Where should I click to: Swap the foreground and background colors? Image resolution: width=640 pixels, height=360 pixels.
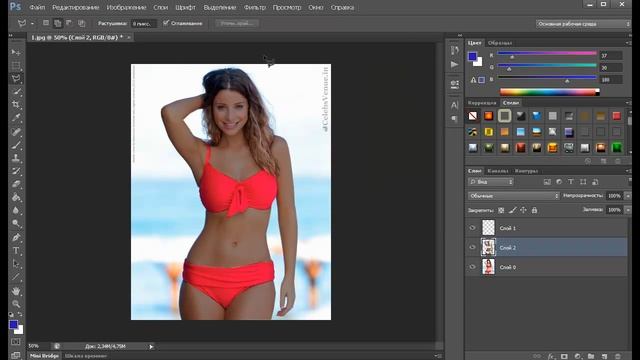click(x=20, y=315)
